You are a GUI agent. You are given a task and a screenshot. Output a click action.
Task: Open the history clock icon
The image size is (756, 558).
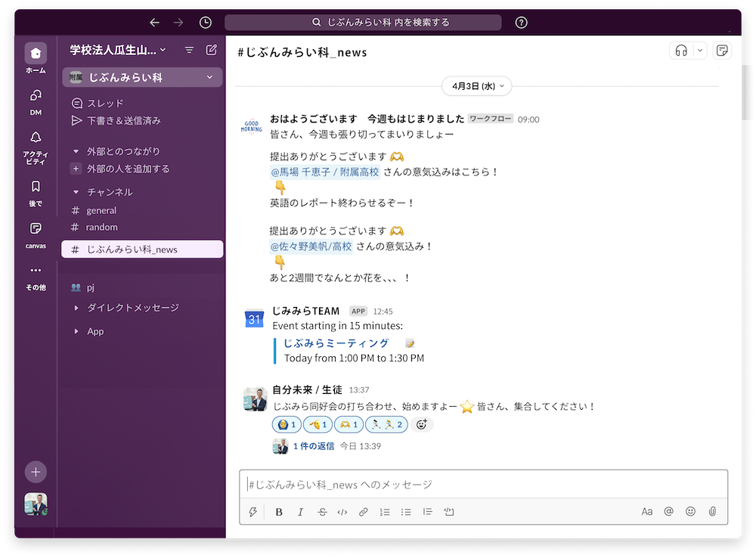pos(206,22)
